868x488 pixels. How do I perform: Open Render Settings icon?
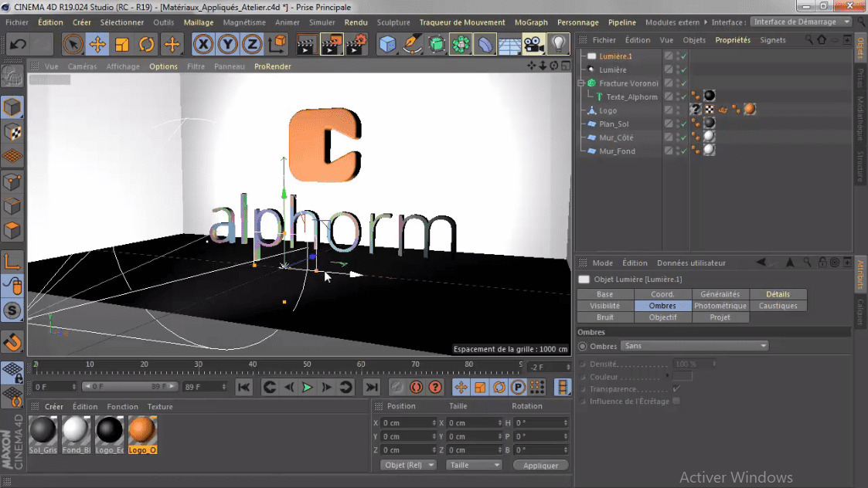click(356, 44)
